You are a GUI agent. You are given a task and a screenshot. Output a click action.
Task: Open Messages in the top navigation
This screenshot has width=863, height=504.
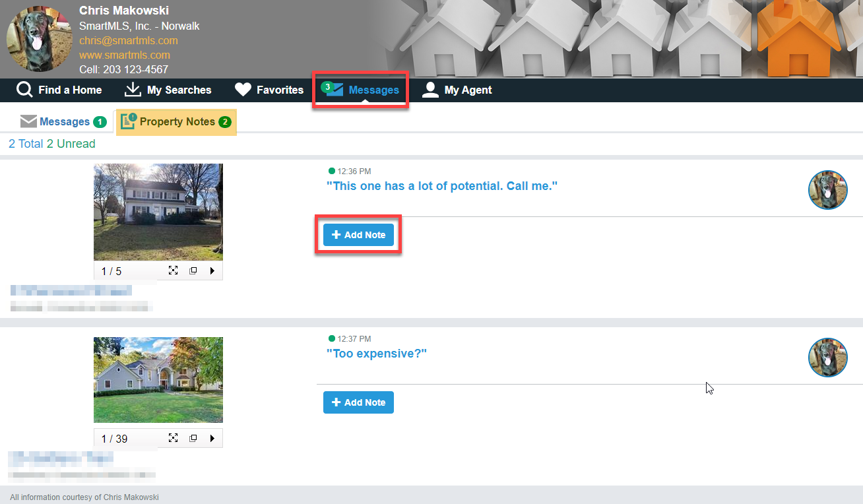tap(362, 90)
